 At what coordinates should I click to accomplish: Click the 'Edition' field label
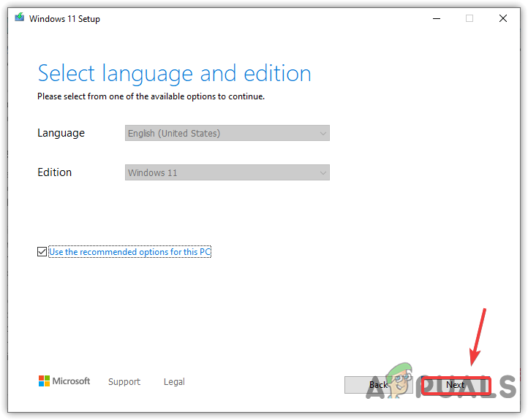click(55, 172)
